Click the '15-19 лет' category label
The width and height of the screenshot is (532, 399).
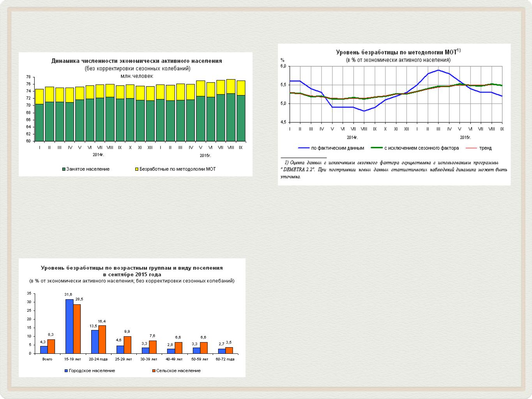72,359
